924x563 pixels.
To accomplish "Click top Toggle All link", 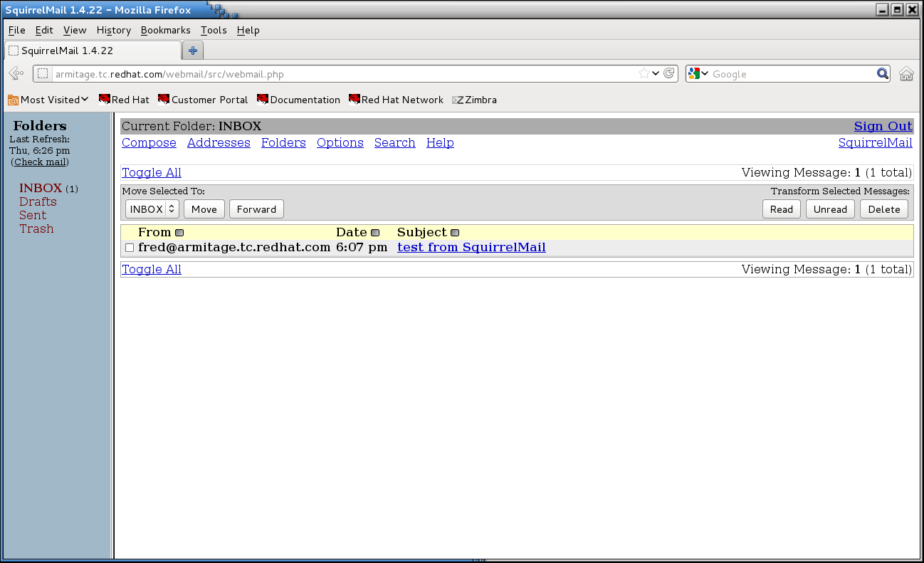I will 152,172.
